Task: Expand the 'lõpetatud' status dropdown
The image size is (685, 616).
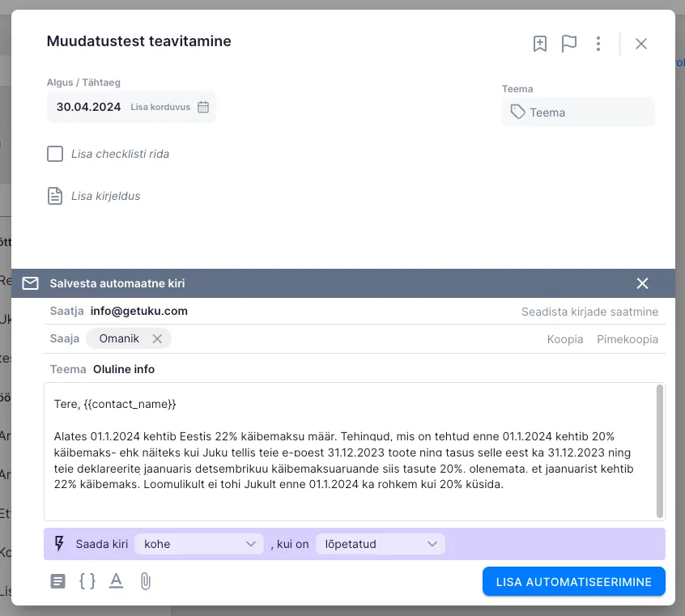Action: [380, 544]
